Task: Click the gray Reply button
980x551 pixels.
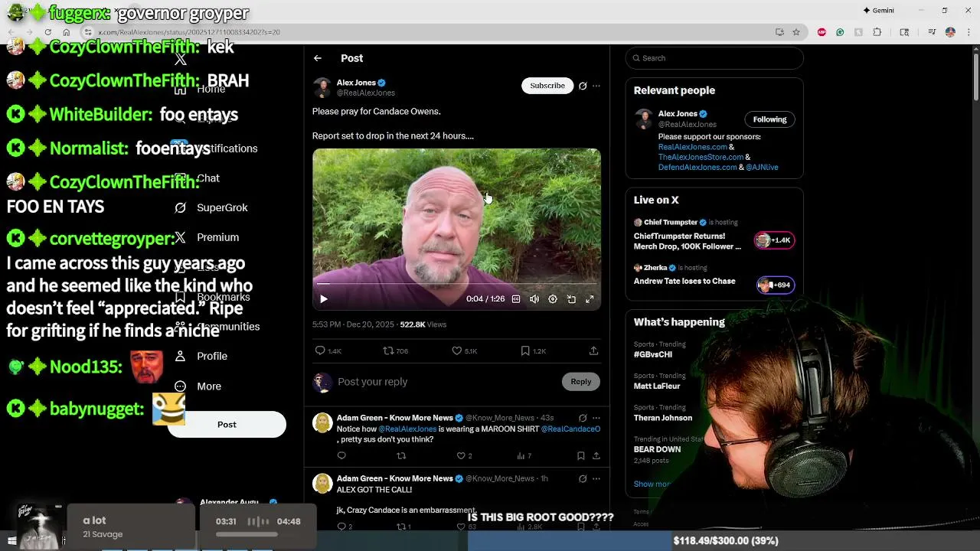Action: coord(580,381)
